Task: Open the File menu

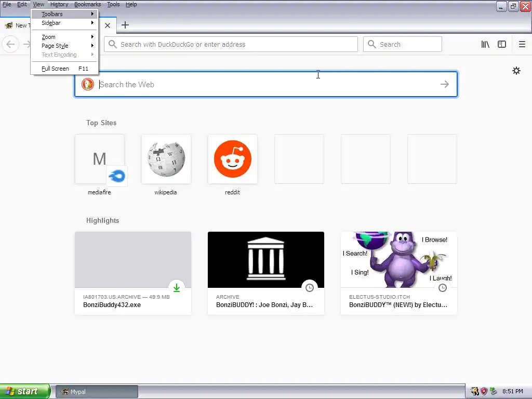Action: (x=7, y=4)
